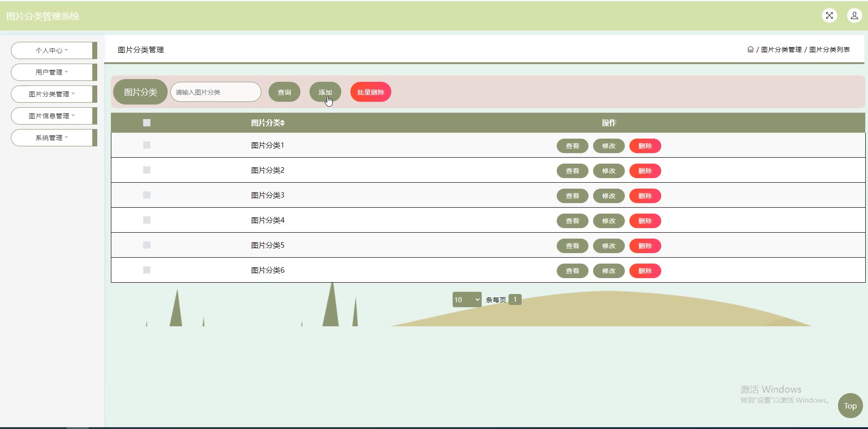This screenshot has width=868, height=429.
Task: Edit 图片分类1 with 修改
Action: click(609, 146)
